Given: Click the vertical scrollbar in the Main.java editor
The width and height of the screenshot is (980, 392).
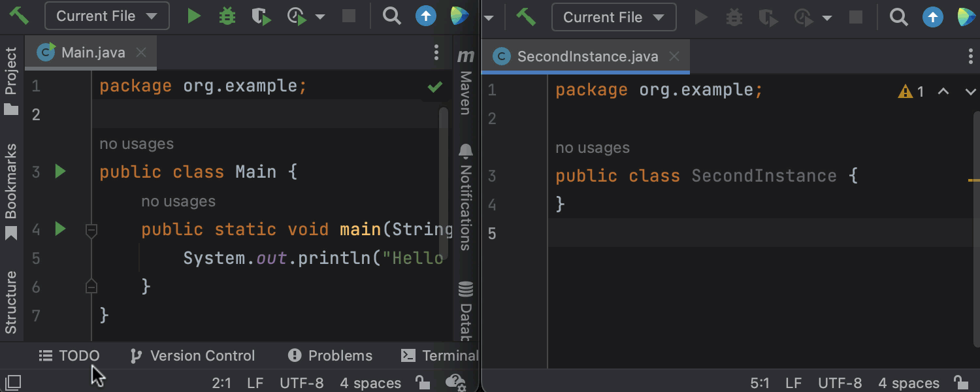Looking at the screenshot, I should tap(444, 170).
